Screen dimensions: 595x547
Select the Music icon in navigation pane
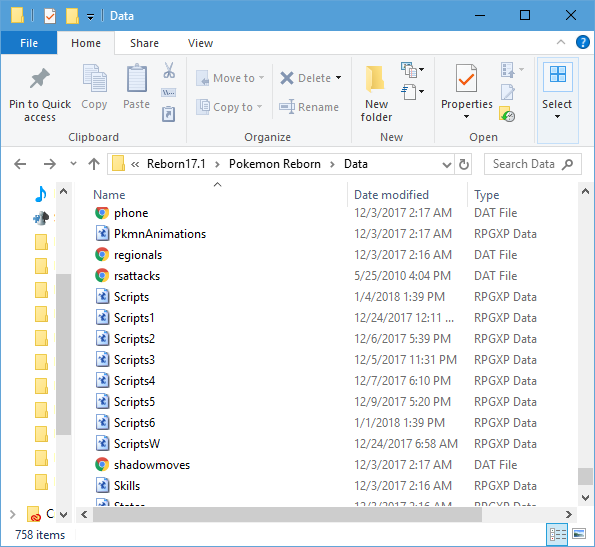click(41, 194)
